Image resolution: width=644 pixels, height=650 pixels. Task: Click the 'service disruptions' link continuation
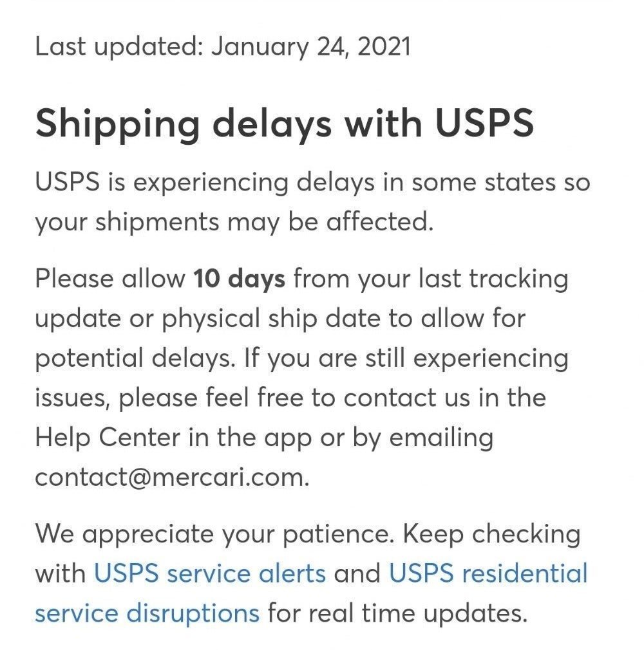click(x=147, y=613)
